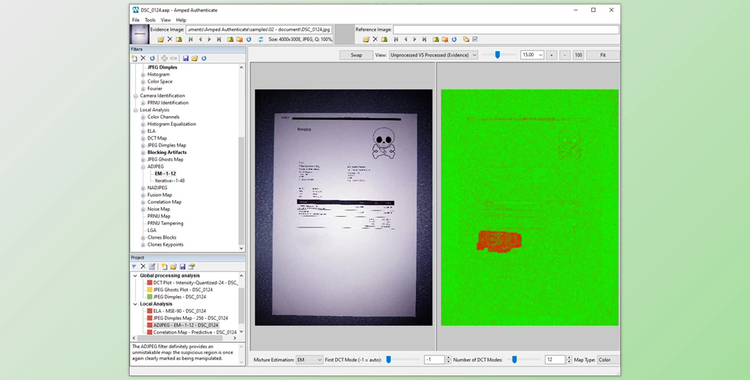Image resolution: width=750 pixels, height=380 pixels.
Task: Collapse the ADJPEG filter node
Action: coord(143,167)
